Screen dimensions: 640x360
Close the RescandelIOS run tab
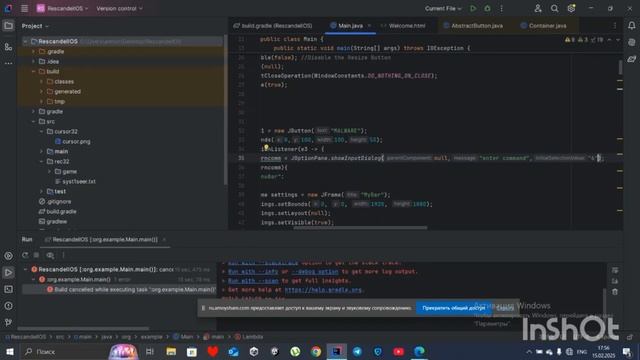click(164, 240)
